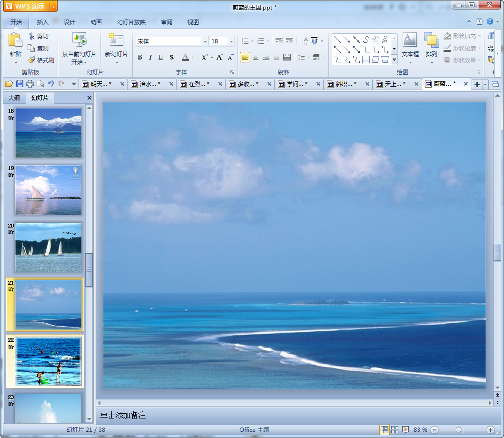Image resolution: width=504 pixels, height=438 pixels.
Task: Click the print icon in quick toolbar
Action: pos(30,84)
